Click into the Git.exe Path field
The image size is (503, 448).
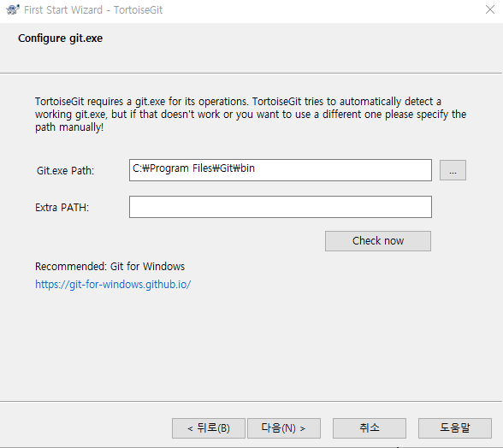coord(281,170)
